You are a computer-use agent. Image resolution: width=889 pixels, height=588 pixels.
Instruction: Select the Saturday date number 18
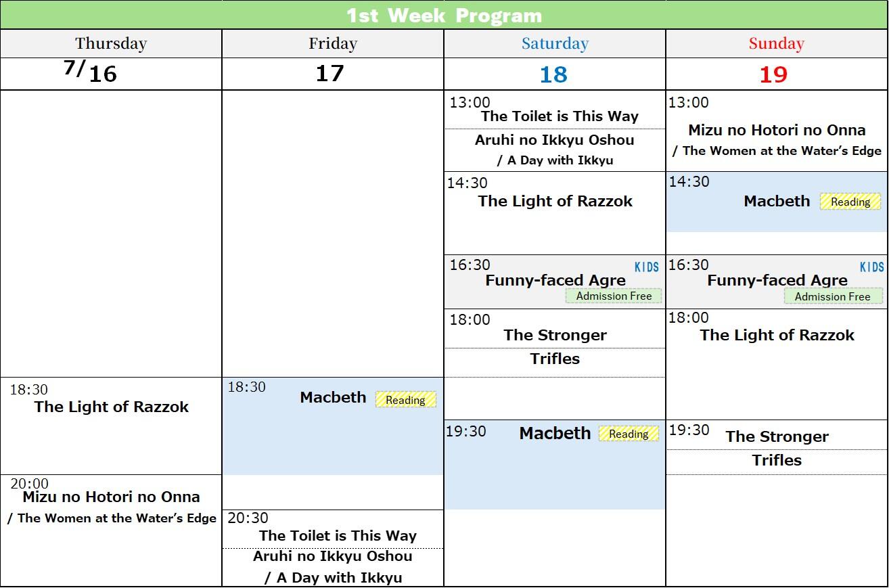point(553,74)
